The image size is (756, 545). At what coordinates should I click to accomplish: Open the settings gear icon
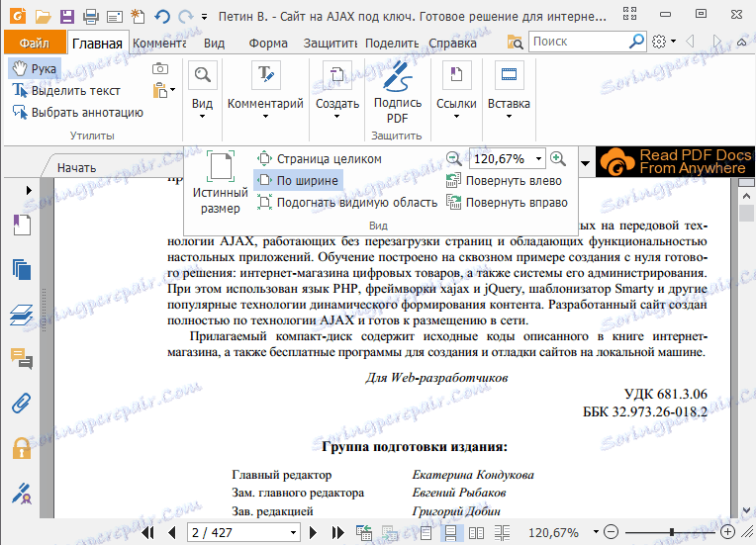[659, 42]
